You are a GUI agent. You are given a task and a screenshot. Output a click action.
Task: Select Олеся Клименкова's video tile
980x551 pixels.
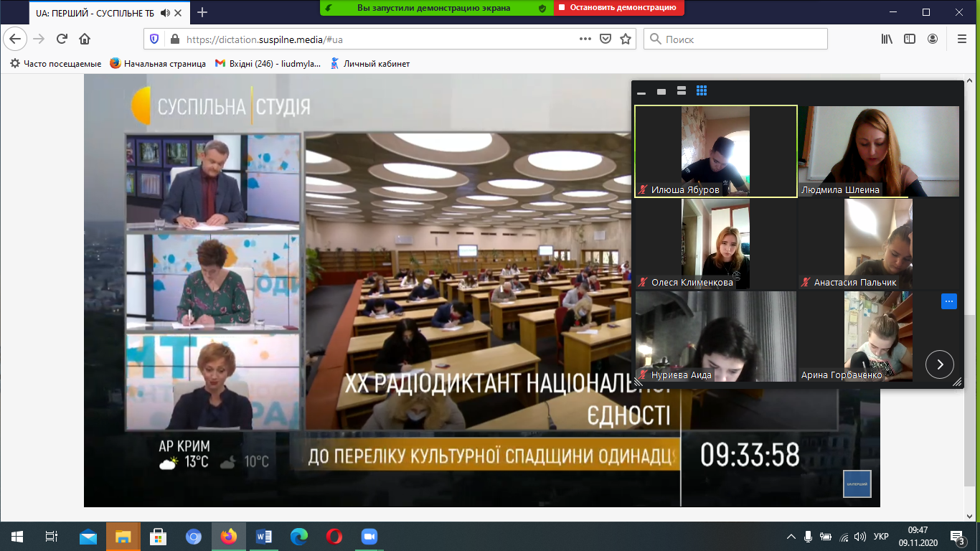click(x=716, y=244)
